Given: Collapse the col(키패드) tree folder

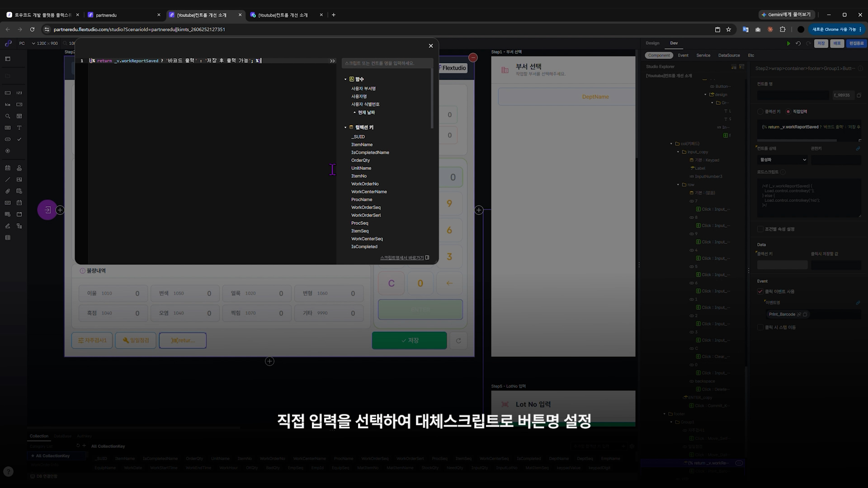Looking at the screenshot, I should tap(671, 144).
